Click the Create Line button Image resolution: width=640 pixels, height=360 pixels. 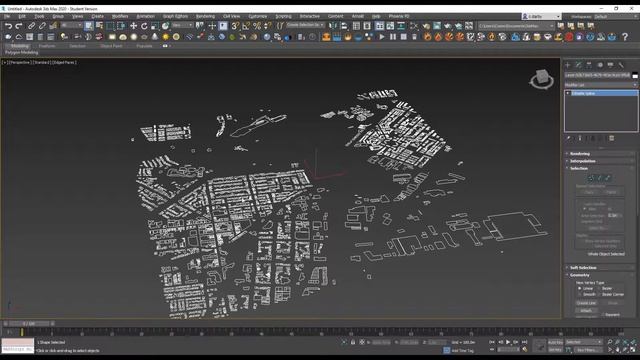click(x=586, y=303)
